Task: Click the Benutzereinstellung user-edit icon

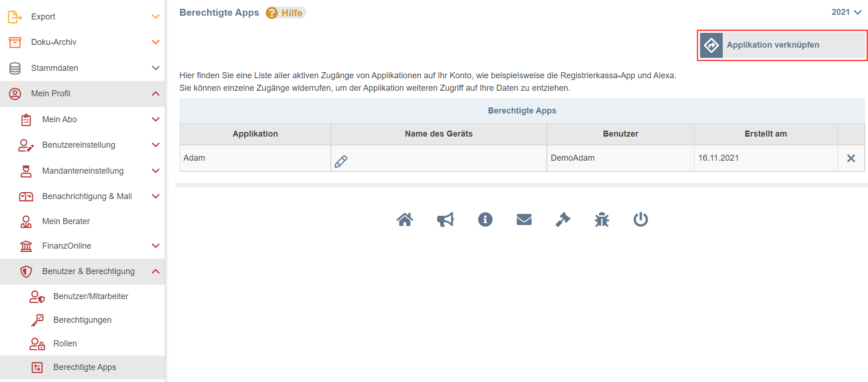Action: coord(26,145)
